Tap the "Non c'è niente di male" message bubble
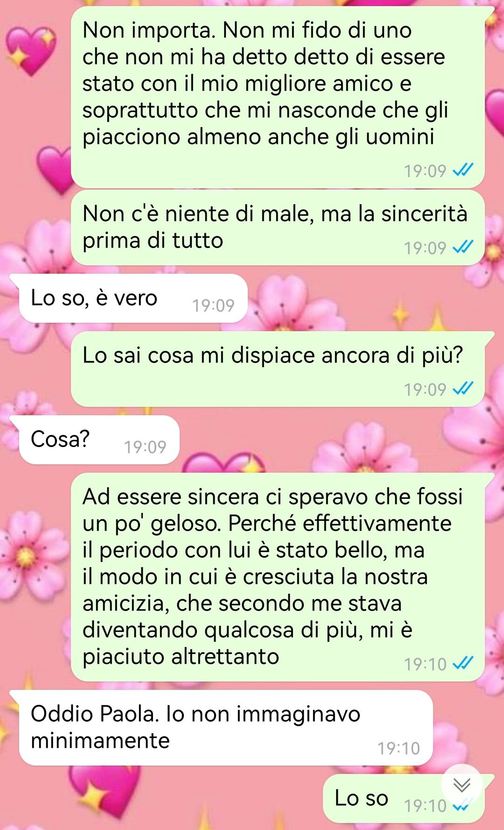Image resolution: width=504 pixels, height=830 pixels. (x=278, y=227)
